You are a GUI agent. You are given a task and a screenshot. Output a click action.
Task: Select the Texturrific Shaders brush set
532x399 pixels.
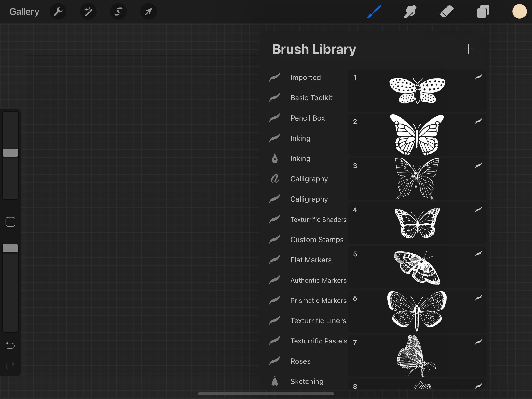(318, 220)
